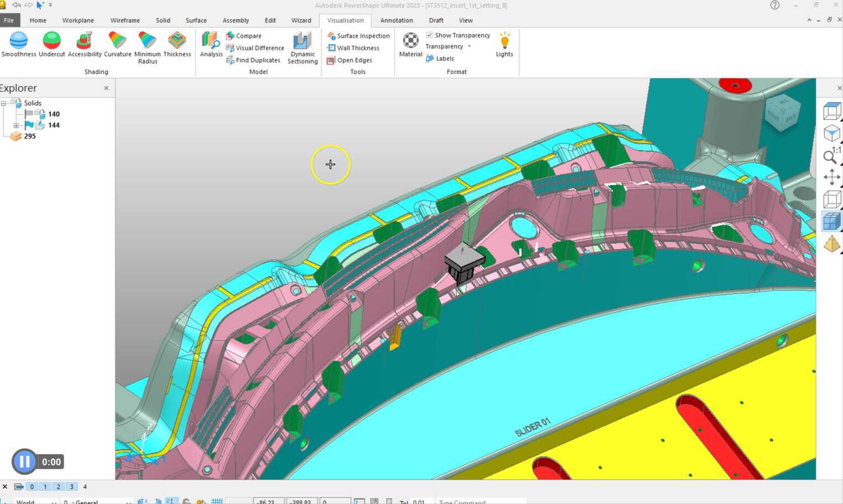This screenshot has width=843, height=504.
Task: Switch to the Surface ribbon tab
Action: 196,20
